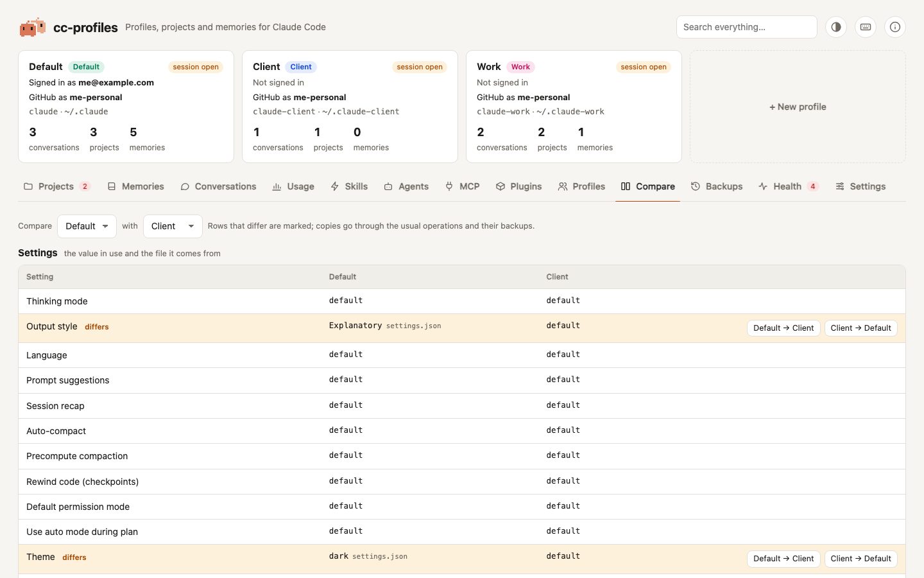The height and width of the screenshot is (578, 924).
Task: Focus the Search everything field
Action: point(747,27)
